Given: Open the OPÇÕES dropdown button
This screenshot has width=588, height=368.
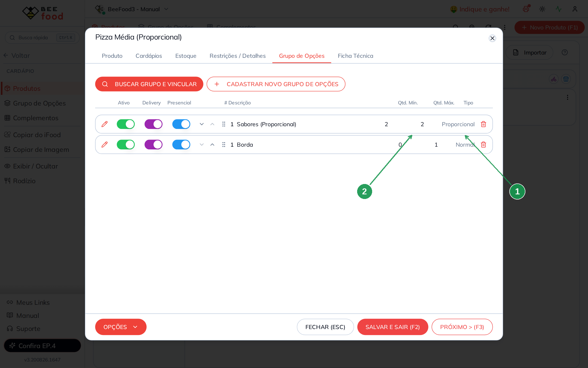Looking at the screenshot, I should (x=121, y=327).
